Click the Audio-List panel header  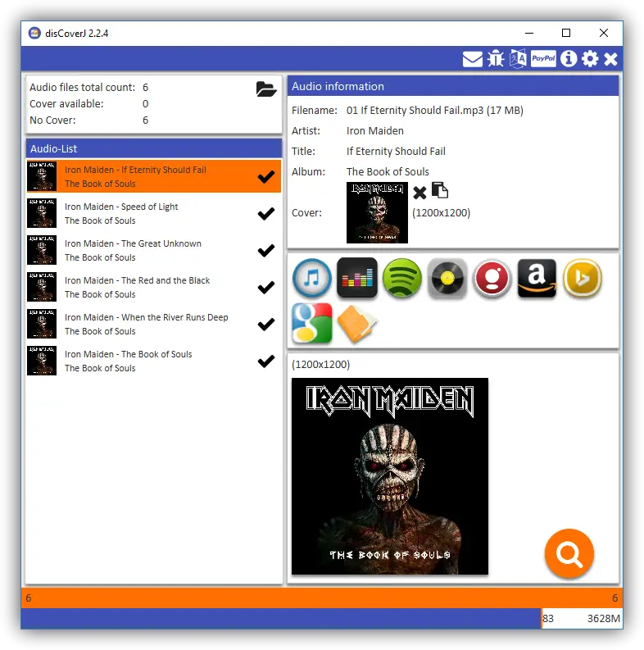tap(154, 148)
